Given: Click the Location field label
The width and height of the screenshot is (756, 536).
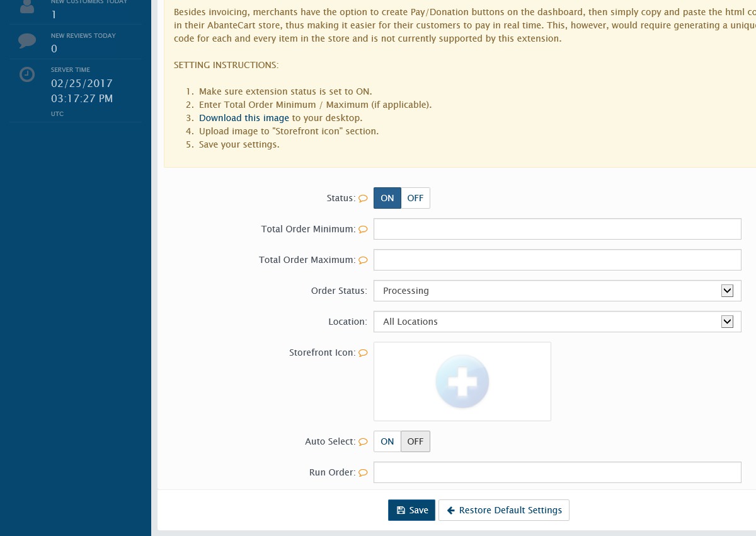Looking at the screenshot, I should (x=348, y=322).
